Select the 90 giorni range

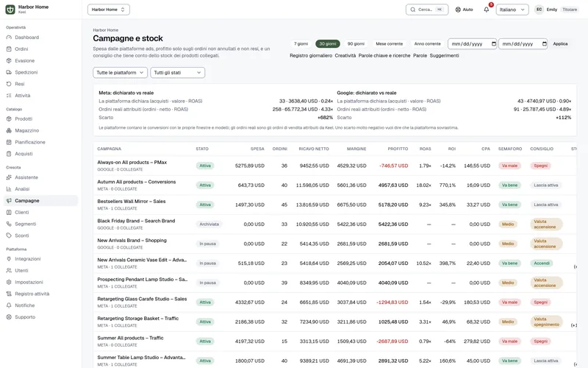(356, 44)
